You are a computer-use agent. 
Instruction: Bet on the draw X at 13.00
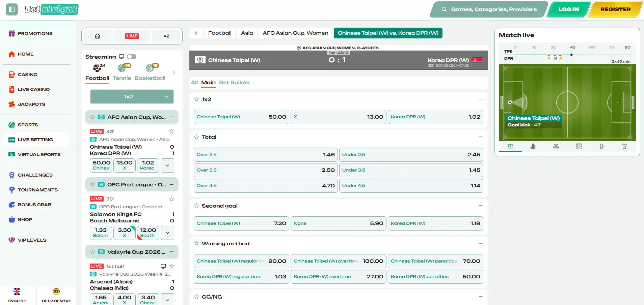[338, 117]
